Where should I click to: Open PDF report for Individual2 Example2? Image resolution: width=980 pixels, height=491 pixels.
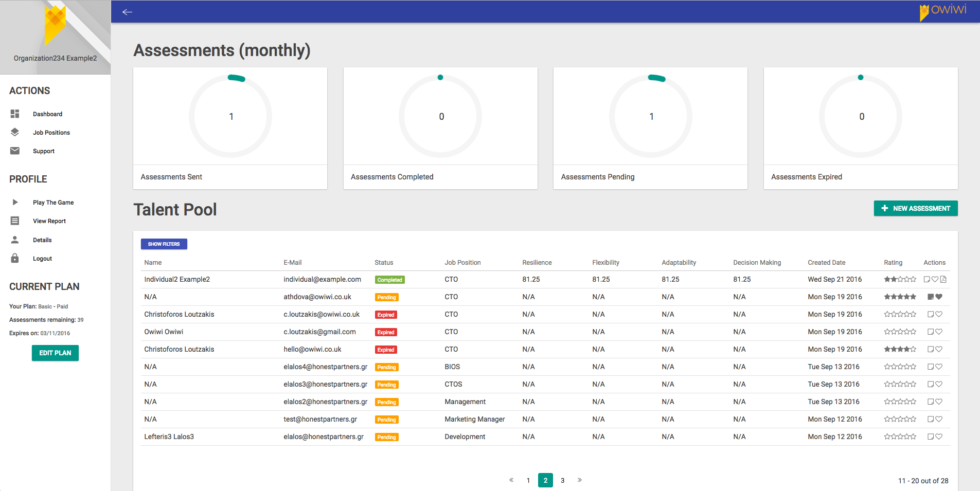[943, 279]
